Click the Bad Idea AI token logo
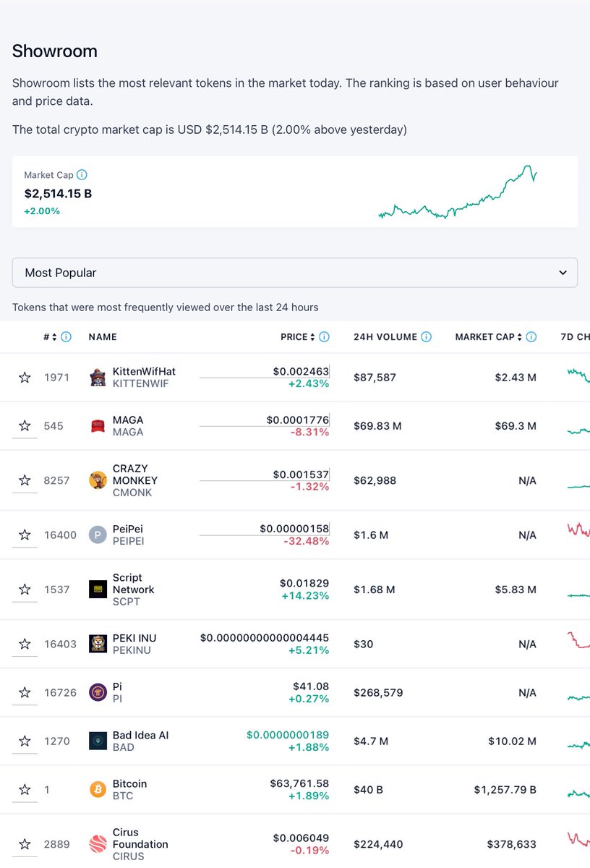 click(98, 741)
